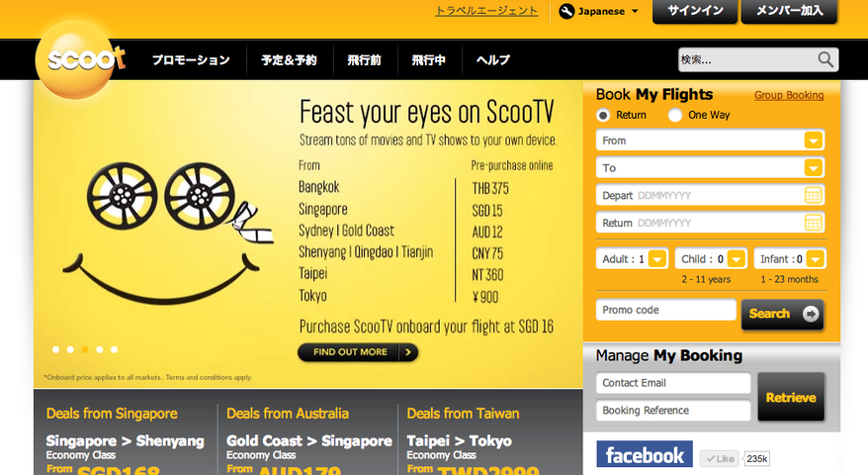
Task: Show third carousel slide dot
Action: pos(85,349)
